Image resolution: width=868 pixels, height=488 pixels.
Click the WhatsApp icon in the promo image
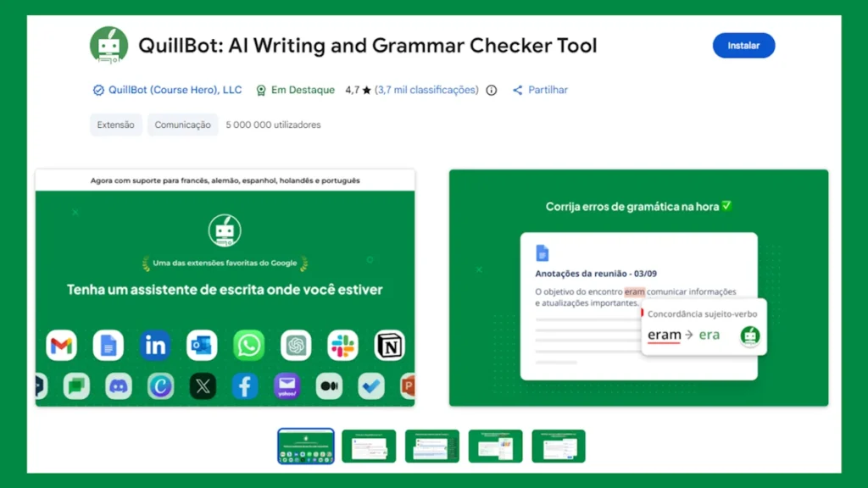point(248,345)
